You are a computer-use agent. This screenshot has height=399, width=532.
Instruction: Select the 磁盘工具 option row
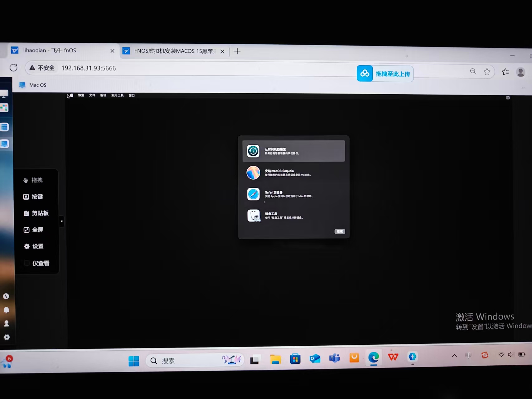click(294, 216)
